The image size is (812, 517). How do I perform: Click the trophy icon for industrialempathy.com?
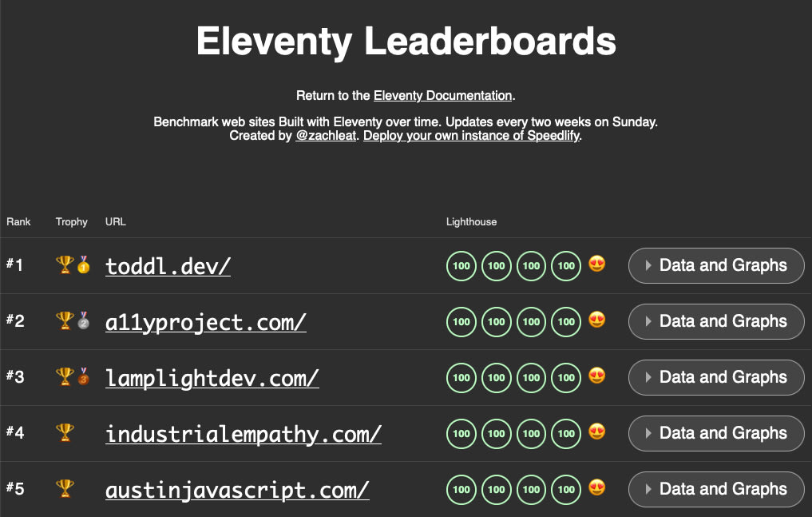[x=65, y=432]
